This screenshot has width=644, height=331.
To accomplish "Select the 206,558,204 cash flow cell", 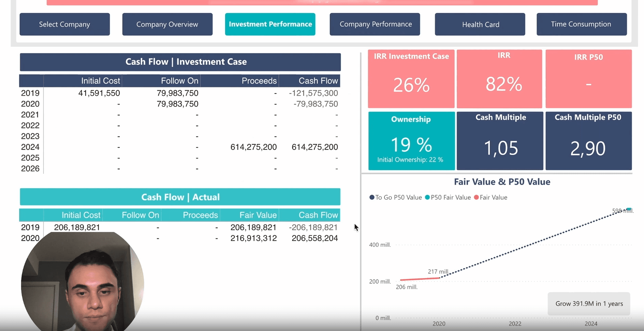I will [314, 238].
